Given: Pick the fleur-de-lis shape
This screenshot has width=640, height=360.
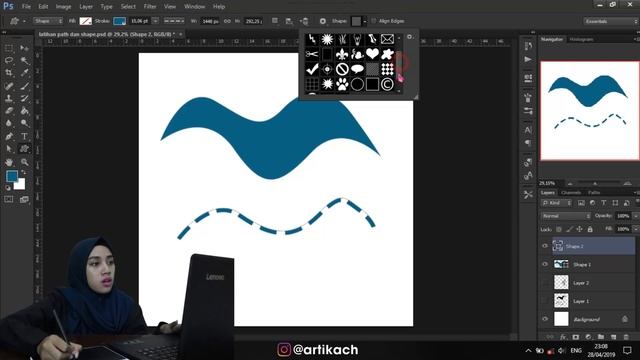Looking at the screenshot, I should [x=342, y=54].
